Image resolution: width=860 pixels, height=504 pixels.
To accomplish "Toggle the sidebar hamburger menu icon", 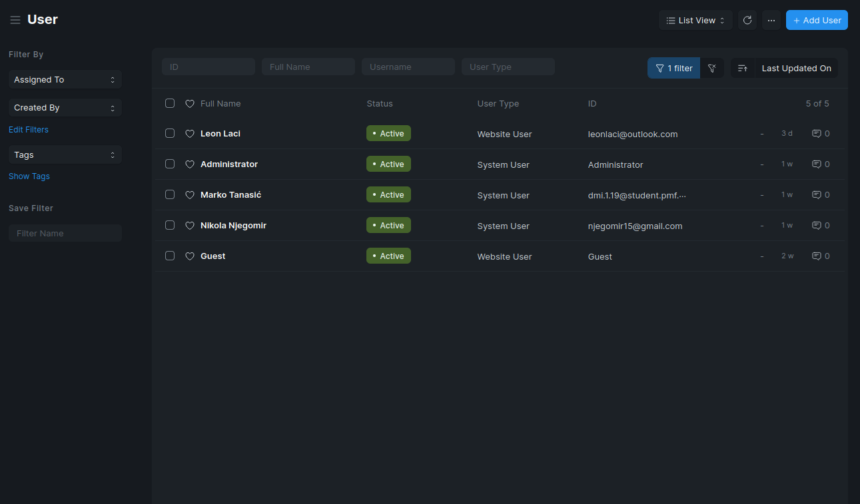I will (x=15, y=20).
